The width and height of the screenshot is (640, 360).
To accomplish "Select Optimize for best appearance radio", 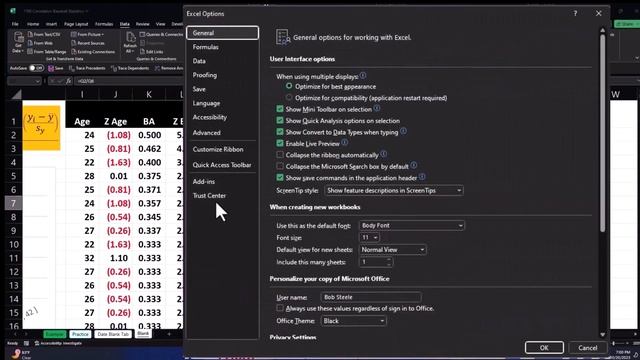I will (x=289, y=86).
